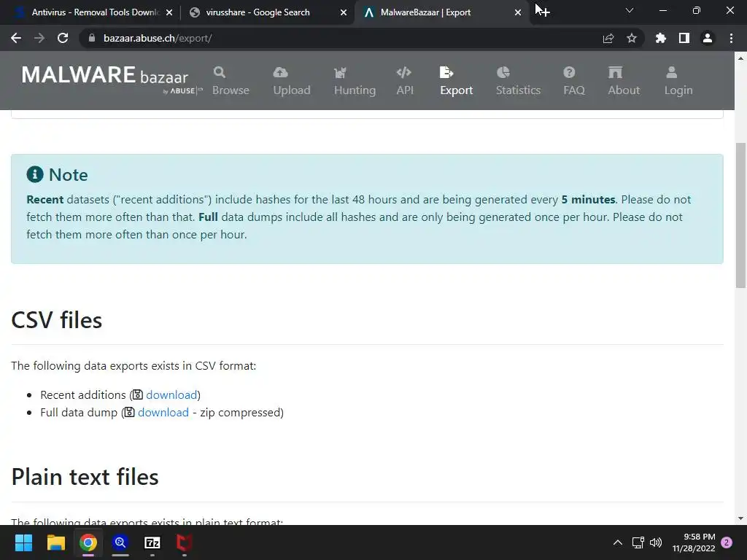
Task: Open network settings in system tray
Action: point(638,542)
